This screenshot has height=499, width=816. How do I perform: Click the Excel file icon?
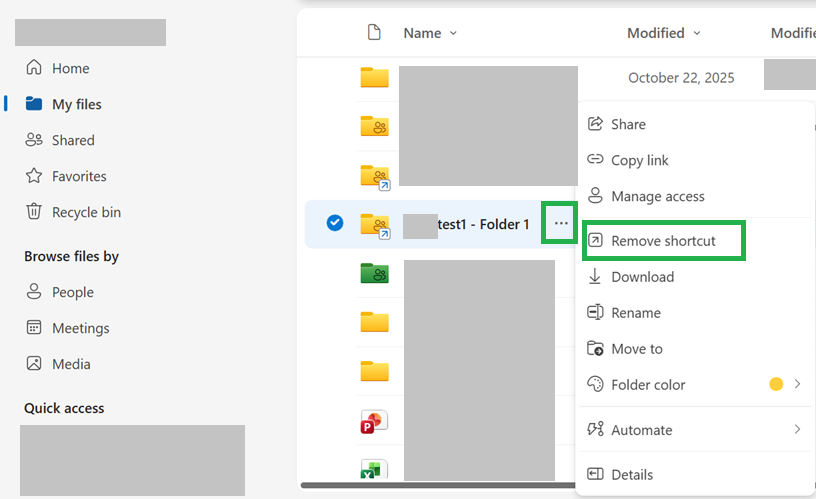tap(374, 469)
